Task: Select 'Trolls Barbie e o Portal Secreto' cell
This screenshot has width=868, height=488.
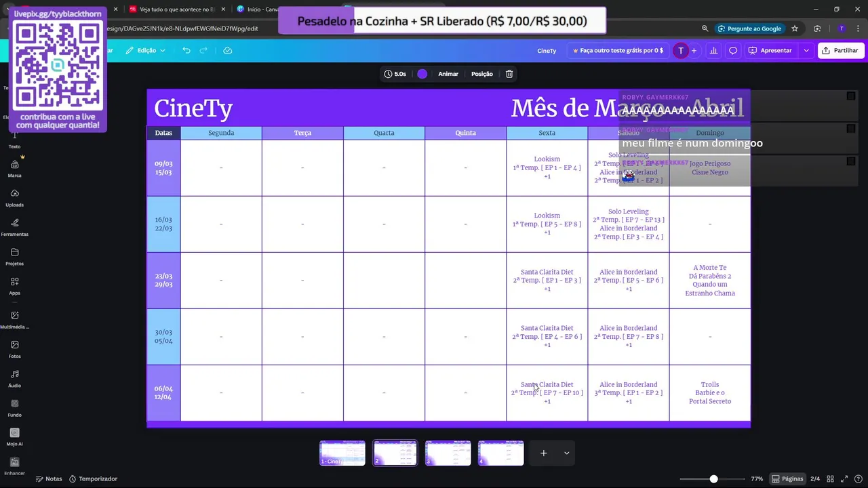Action: tap(710, 393)
